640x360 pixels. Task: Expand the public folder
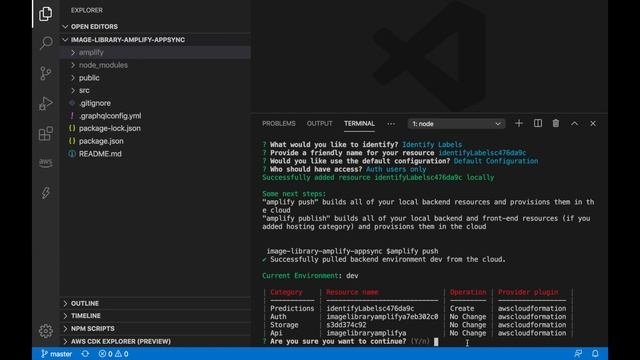pyautogui.click(x=155, y=78)
